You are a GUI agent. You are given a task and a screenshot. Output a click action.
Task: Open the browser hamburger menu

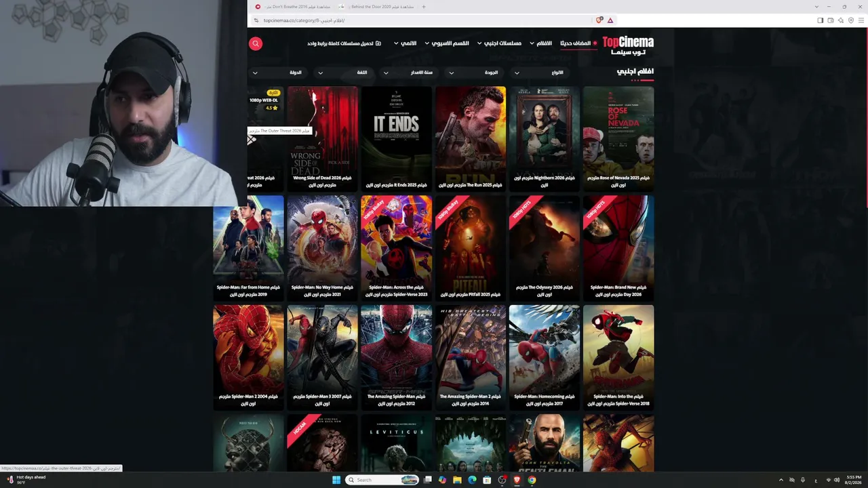pyautogui.click(x=862, y=20)
